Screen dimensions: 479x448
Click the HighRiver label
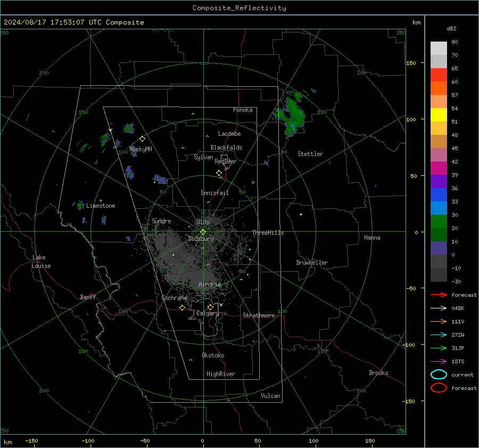point(221,374)
